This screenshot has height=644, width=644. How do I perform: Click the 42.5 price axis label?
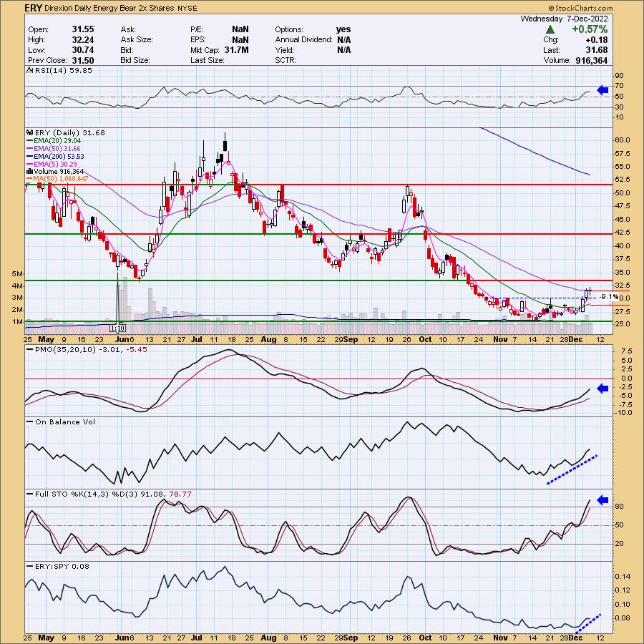coord(622,233)
